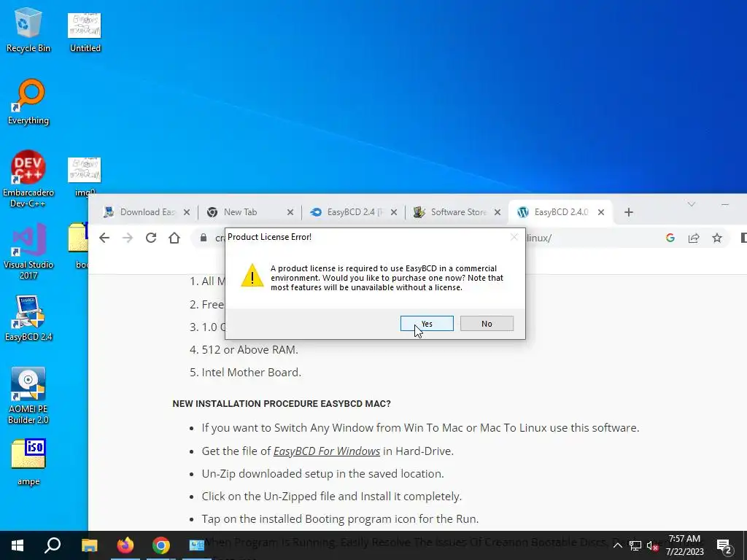Select the Untitled image file on desktop
The image size is (747, 560).
(85, 32)
